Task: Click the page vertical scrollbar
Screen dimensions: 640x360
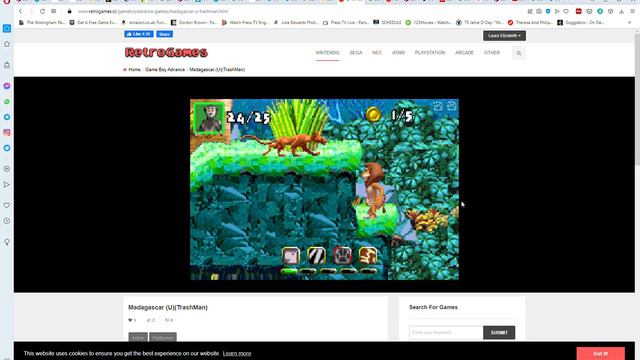Action: (x=637, y=100)
